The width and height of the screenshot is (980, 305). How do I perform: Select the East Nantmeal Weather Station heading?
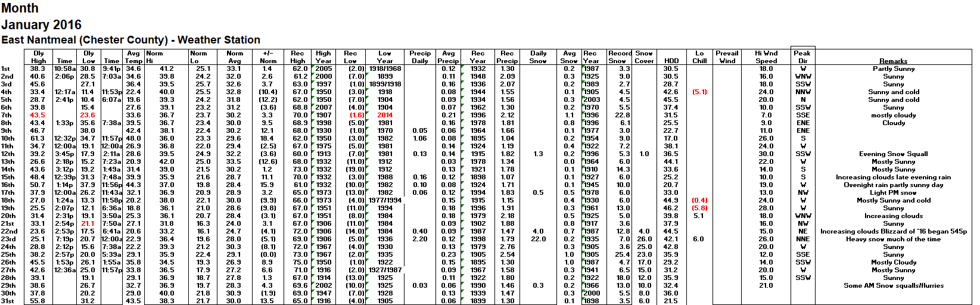[130, 40]
